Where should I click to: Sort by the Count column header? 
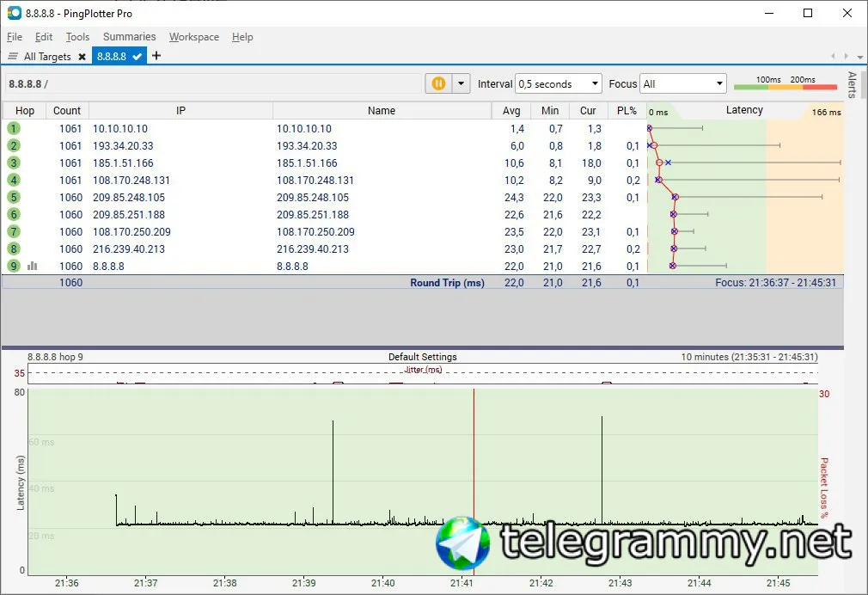[x=67, y=110]
